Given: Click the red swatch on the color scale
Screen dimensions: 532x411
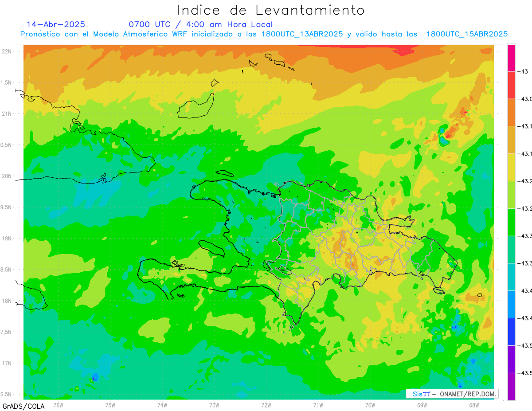Looking at the screenshot, I should 511,85.
